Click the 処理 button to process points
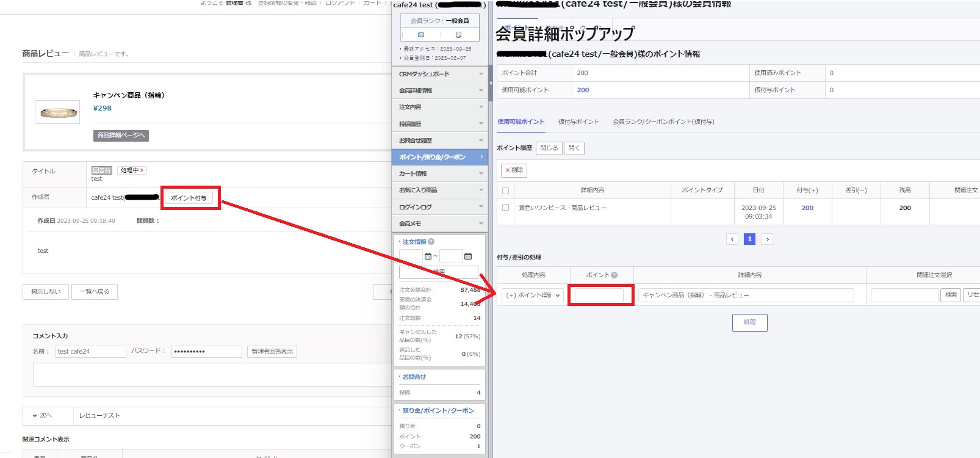Screen dimensions: 980x458 pos(749,322)
